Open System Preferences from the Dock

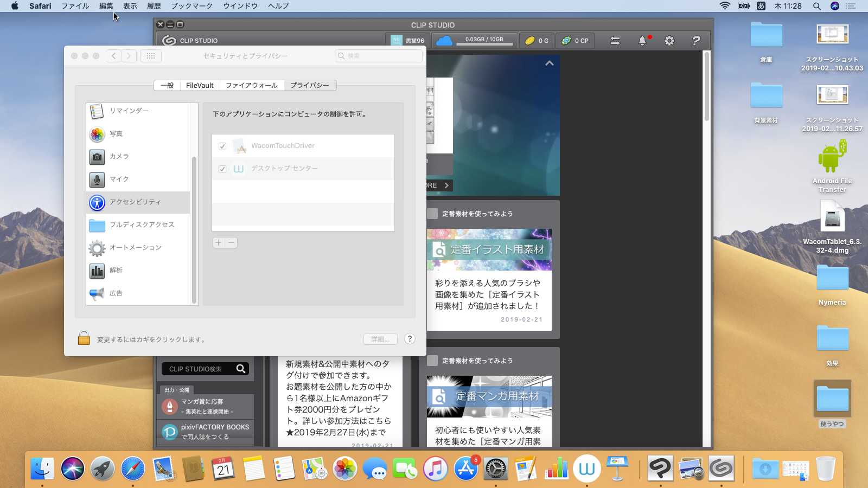495,468
